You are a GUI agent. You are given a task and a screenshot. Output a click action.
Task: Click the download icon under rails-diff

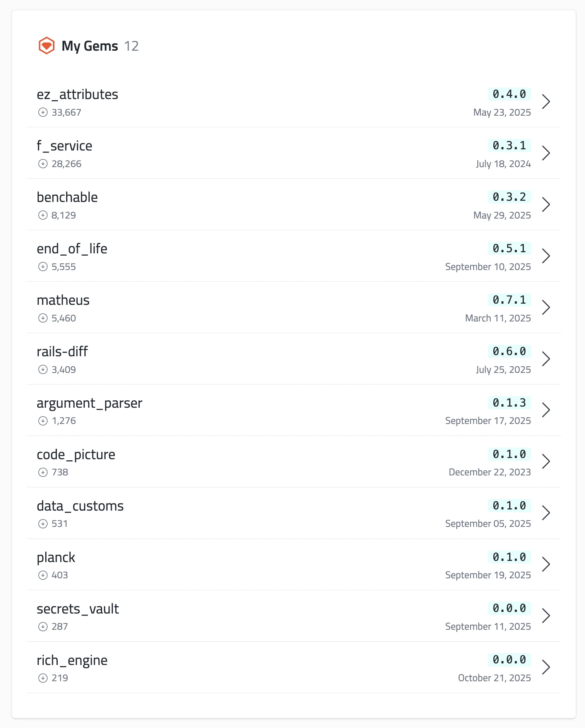pos(43,370)
